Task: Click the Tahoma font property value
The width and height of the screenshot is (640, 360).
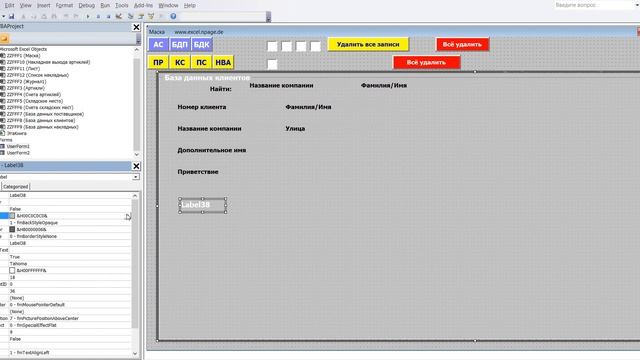Action: (70, 264)
